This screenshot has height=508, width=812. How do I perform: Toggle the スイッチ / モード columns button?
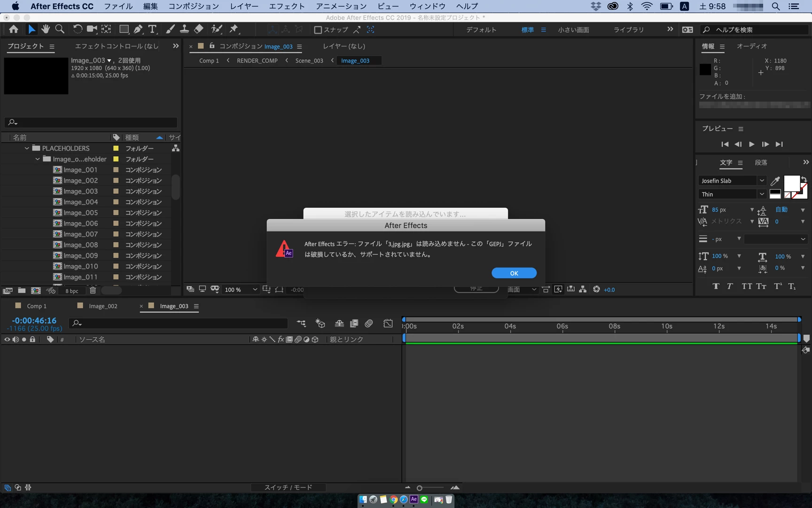[x=288, y=487]
